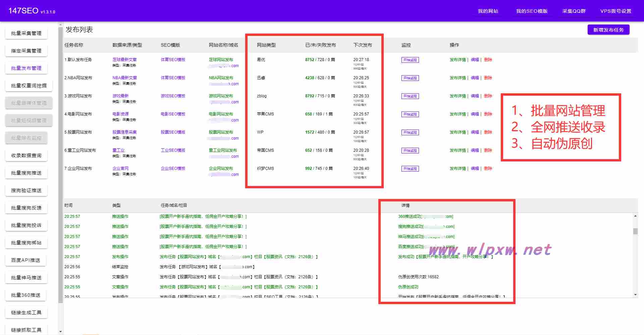The width and height of the screenshot is (644, 335).
Task: Open 股票信息采集 data source link
Action: click(x=124, y=132)
